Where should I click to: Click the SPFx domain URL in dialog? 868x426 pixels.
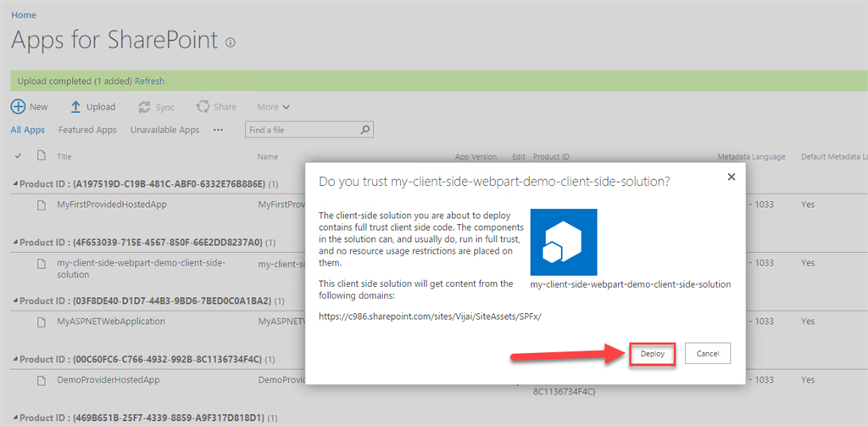(430, 316)
